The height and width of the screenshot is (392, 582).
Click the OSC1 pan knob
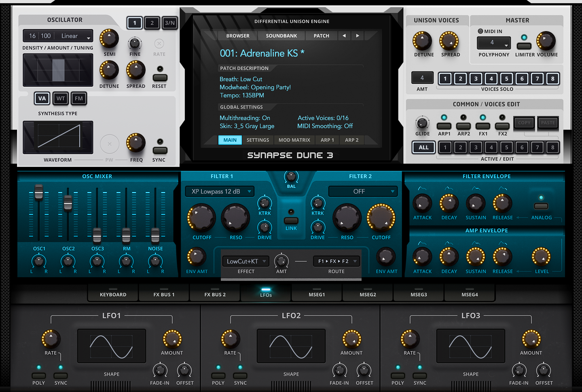pyautogui.click(x=39, y=261)
